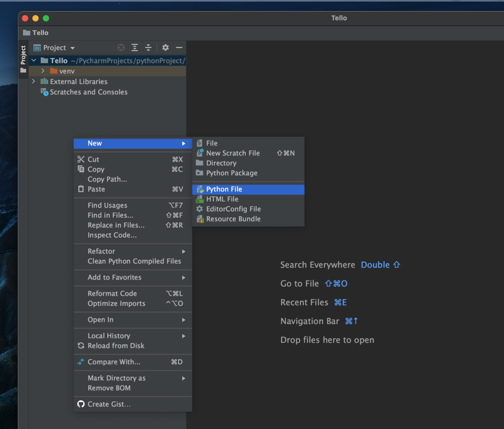Choose HTML File in submenu

tap(248, 199)
